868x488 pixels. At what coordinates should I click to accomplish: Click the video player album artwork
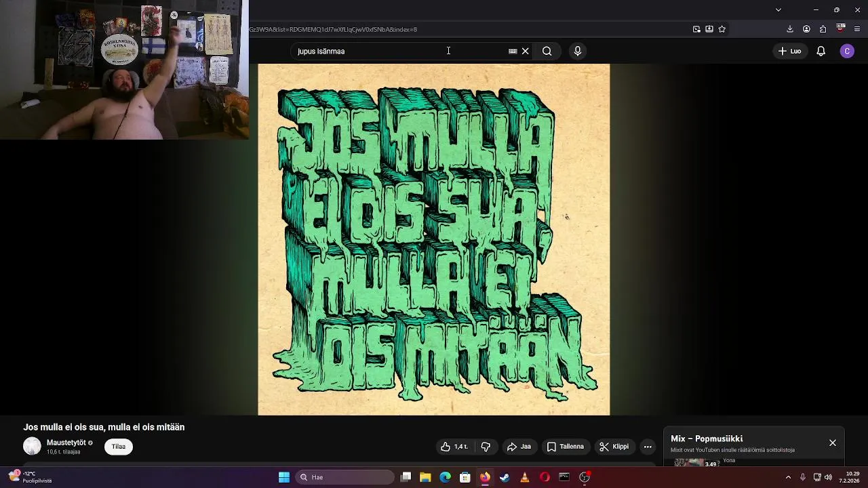[x=434, y=239]
